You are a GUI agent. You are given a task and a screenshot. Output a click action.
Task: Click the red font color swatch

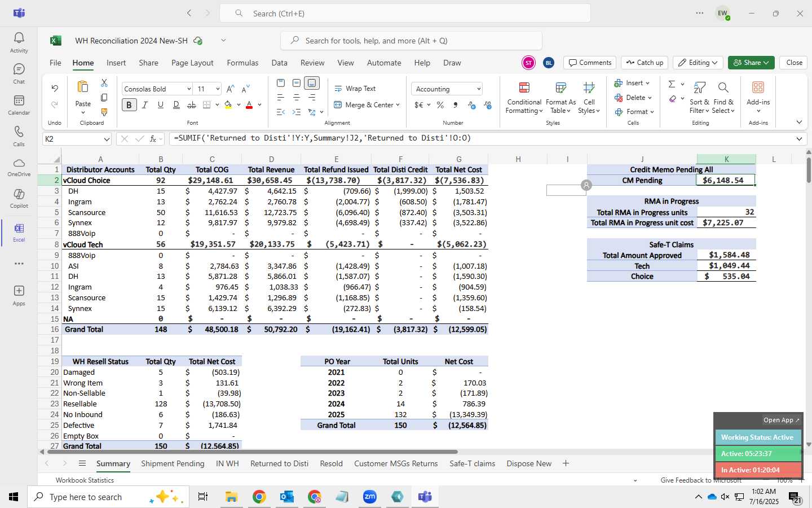click(249, 104)
